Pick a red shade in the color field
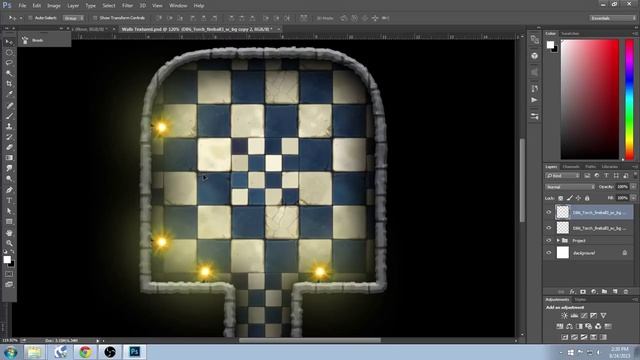The width and height of the screenshot is (640, 360). tap(590, 99)
